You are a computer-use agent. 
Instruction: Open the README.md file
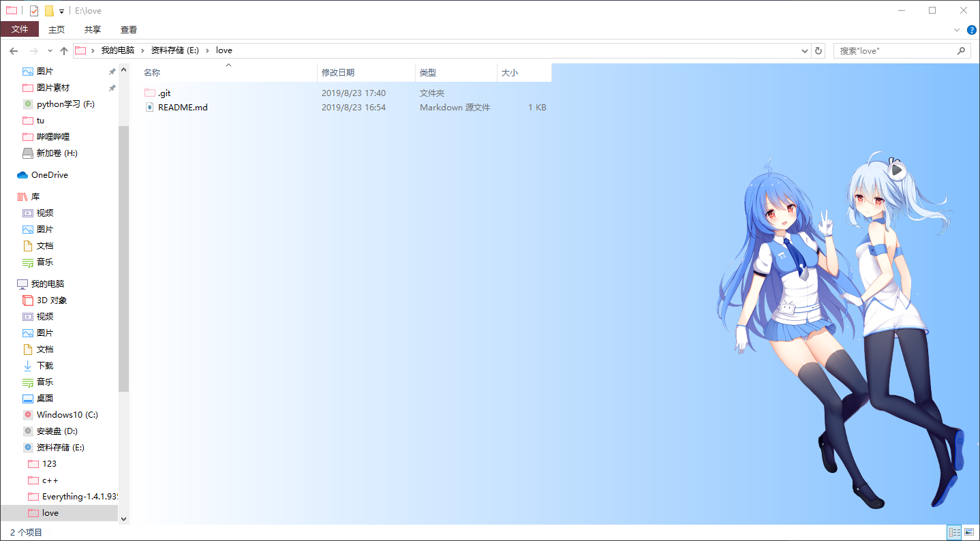(183, 108)
